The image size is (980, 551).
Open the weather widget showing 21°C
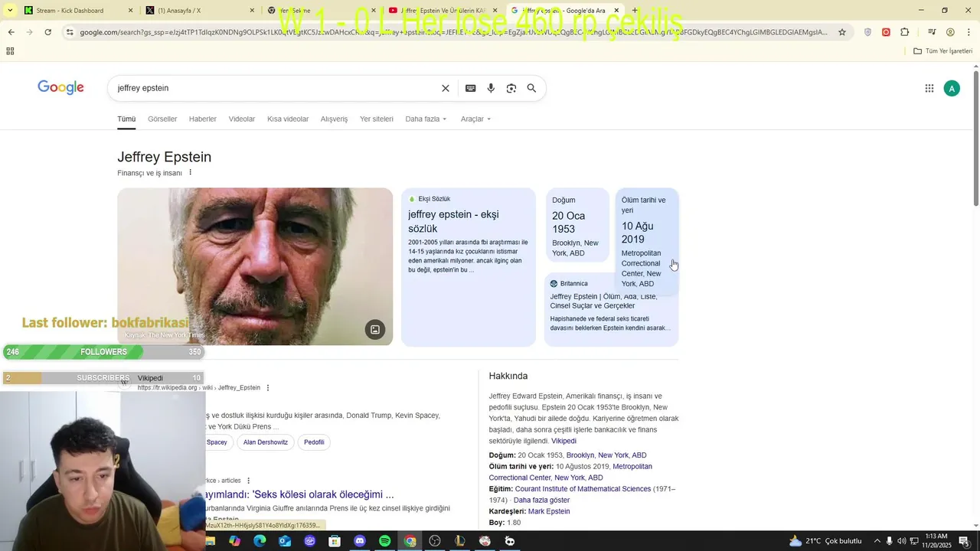[x=825, y=541]
